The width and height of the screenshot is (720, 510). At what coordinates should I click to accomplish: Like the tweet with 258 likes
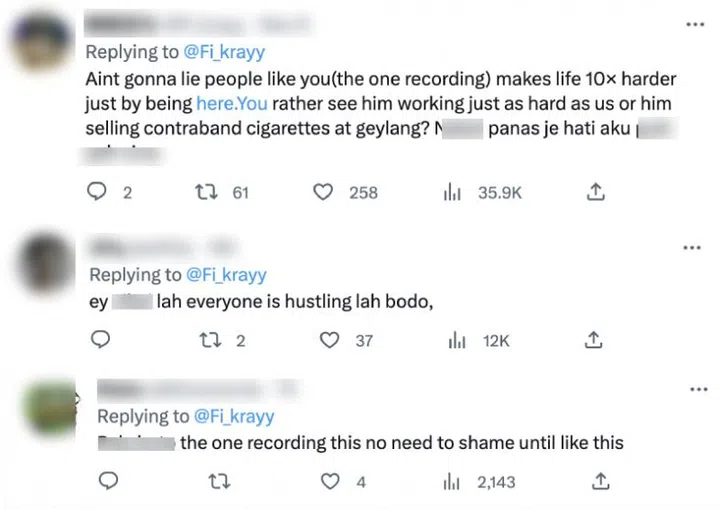(x=323, y=192)
